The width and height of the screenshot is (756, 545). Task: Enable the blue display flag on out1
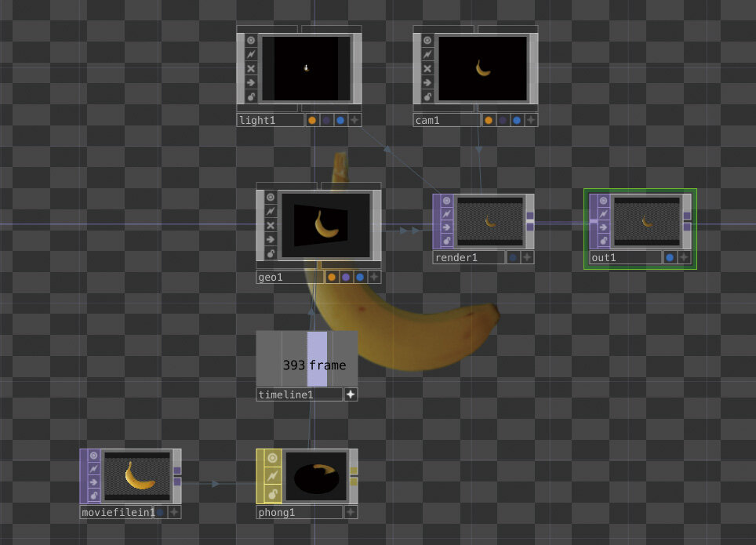(x=671, y=258)
